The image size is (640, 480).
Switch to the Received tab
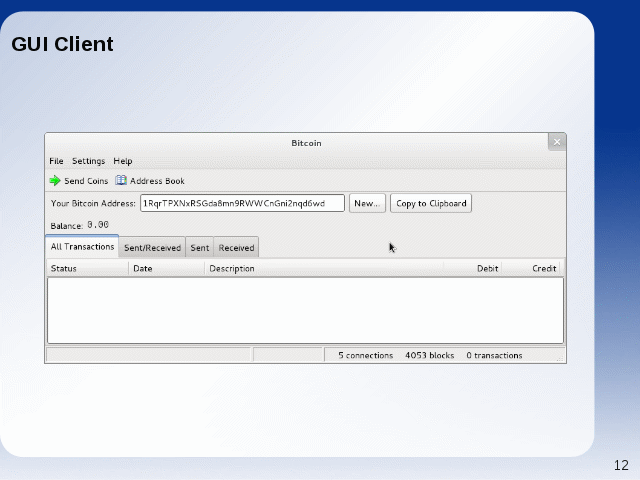pos(236,248)
